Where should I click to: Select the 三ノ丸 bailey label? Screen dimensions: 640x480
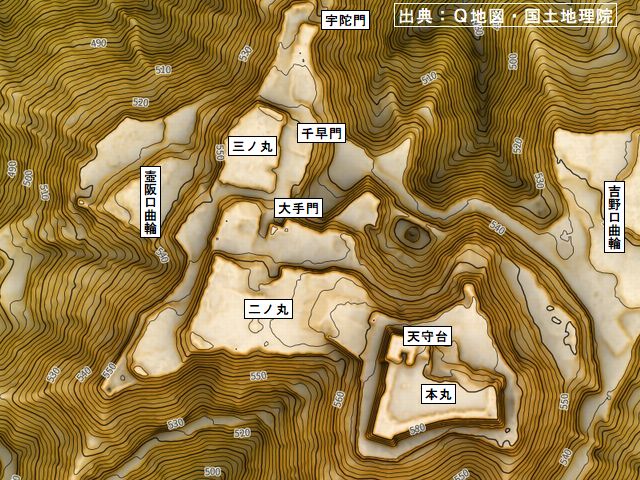click(x=253, y=146)
